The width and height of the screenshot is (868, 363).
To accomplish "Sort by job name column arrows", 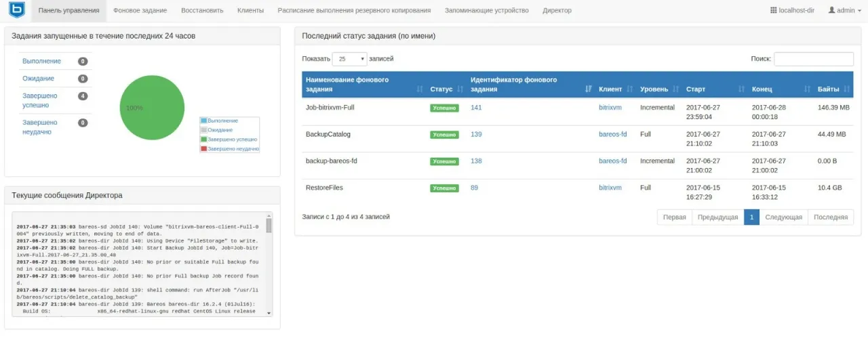I will [420, 89].
